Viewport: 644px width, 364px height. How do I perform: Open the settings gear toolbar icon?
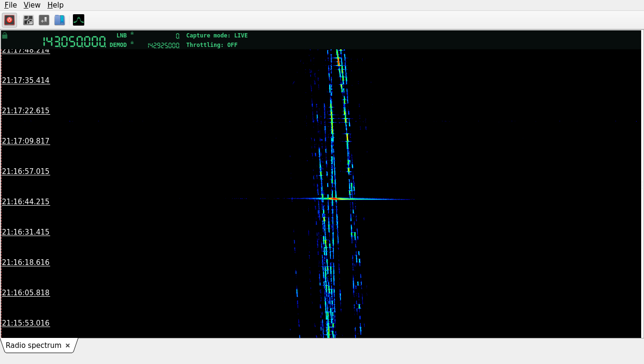[x=28, y=20]
